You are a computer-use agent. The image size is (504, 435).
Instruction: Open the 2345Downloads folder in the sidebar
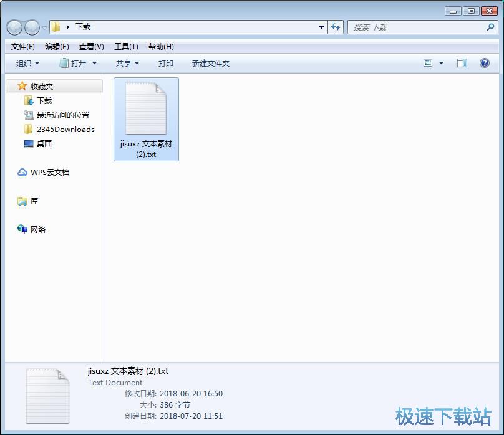click(66, 130)
